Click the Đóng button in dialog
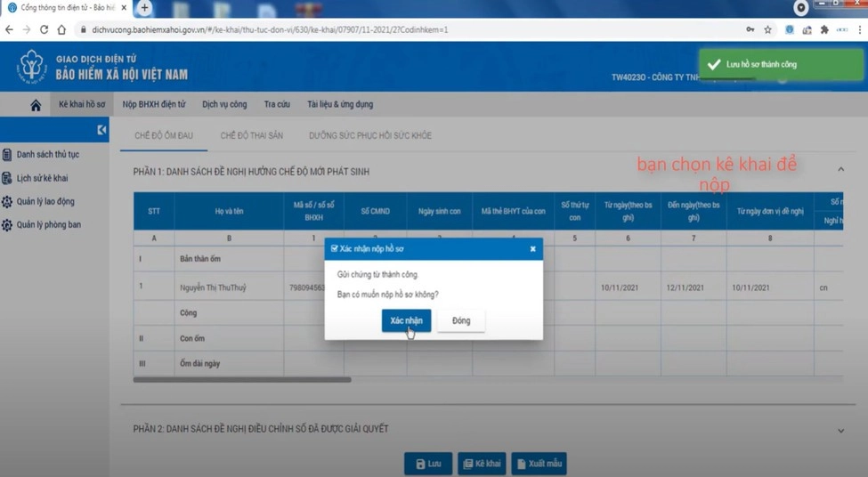868x477 pixels. pyautogui.click(x=460, y=320)
